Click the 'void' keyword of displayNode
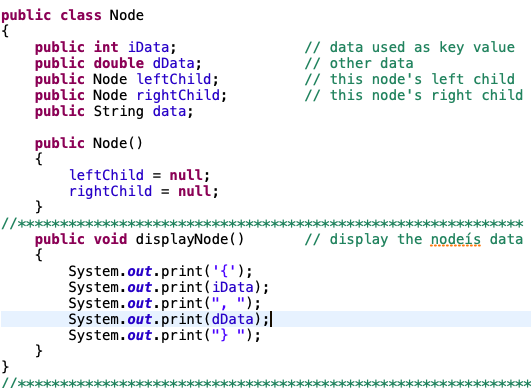 (x=110, y=239)
